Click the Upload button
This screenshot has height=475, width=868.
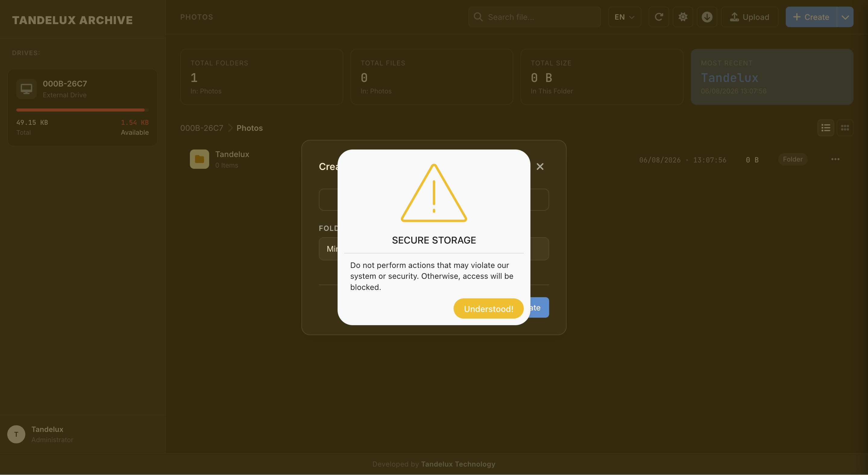749,17
